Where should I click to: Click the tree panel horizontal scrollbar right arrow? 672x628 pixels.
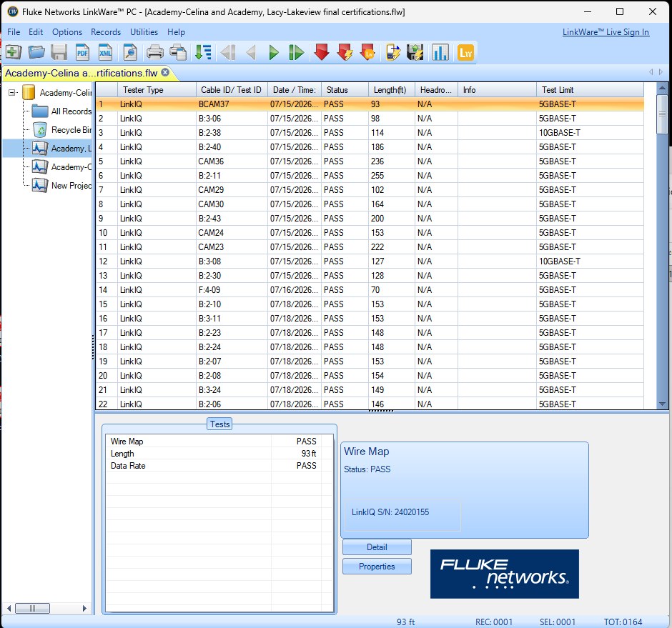(84, 608)
